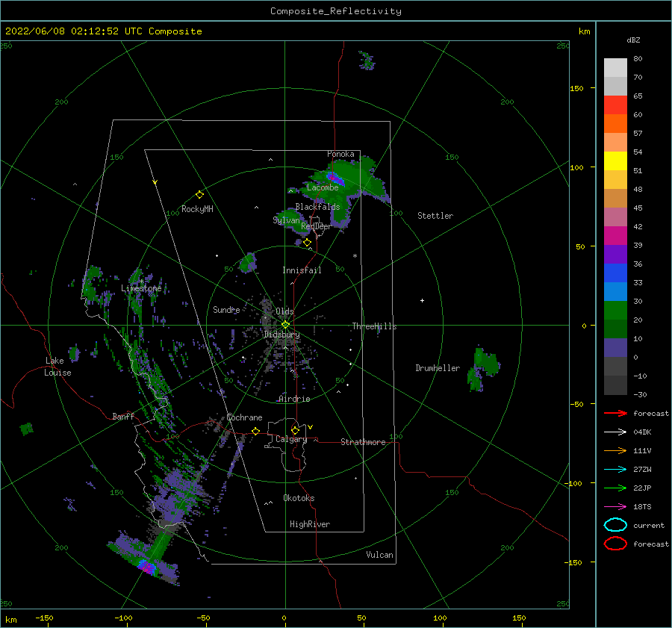Image resolution: width=672 pixels, height=628 pixels.
Task: Click the ThreeHills label
Action: pyautogui.click(x=374, y=326)
